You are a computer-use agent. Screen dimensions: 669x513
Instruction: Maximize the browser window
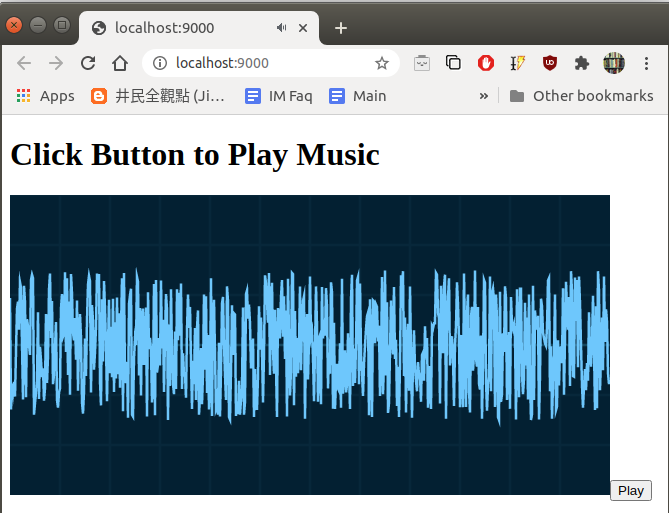(x=62, y=25)
